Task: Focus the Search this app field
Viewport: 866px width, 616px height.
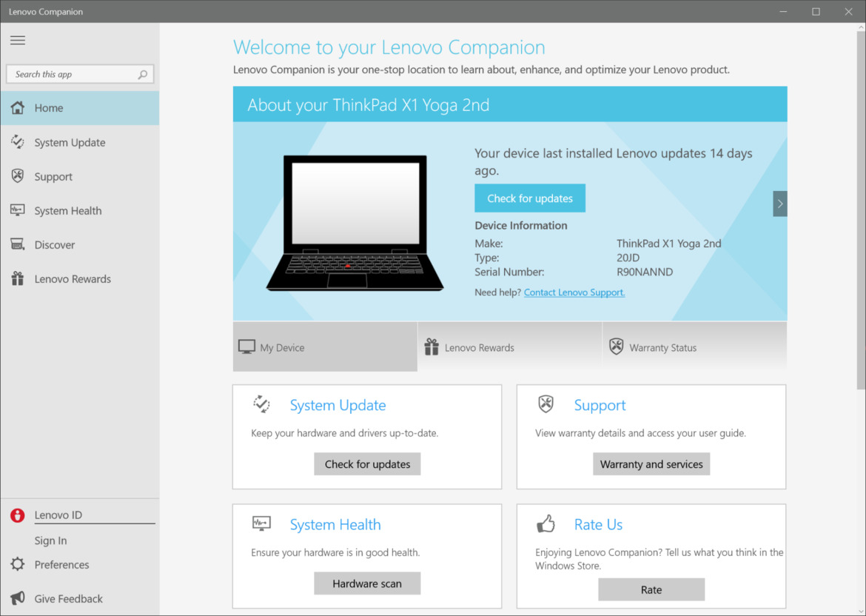Action: click(x=80, y=74)
